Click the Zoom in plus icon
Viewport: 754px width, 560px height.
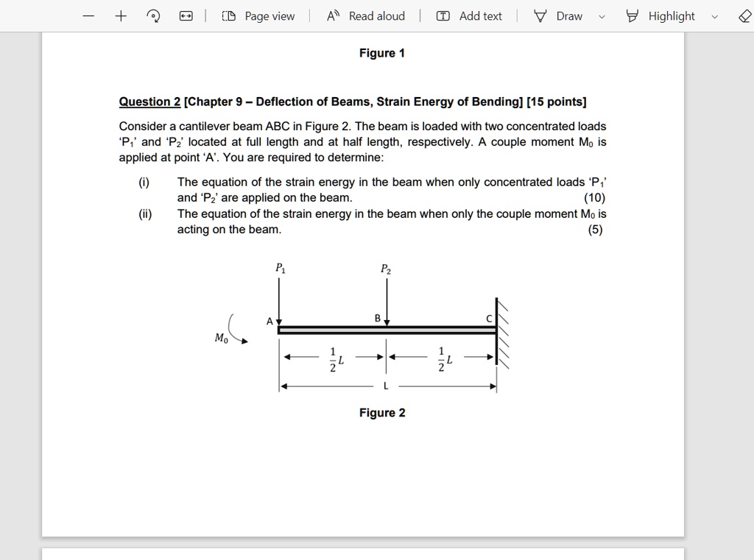120,15
